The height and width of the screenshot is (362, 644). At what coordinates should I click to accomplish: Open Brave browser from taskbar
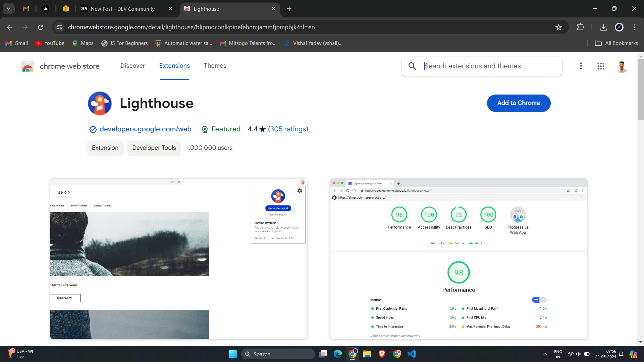[382, 354]
